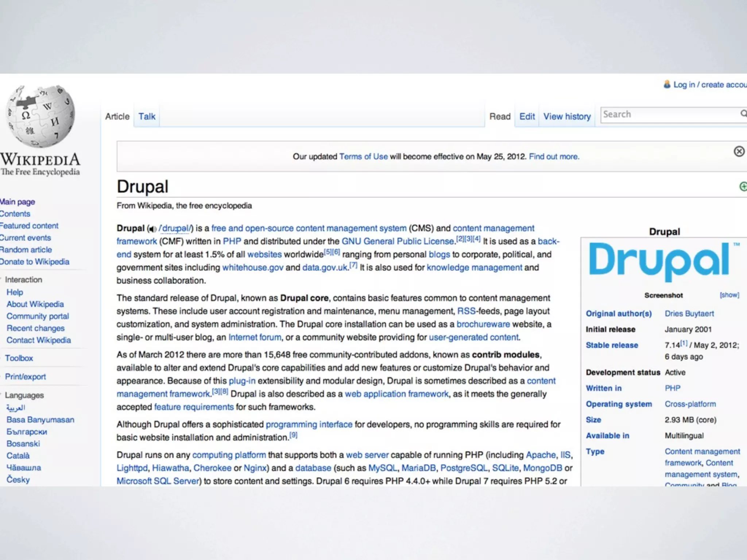Expand the Toolbox sidebar section
The height and width of the screenshot is (560, 747).
point(19,358)
